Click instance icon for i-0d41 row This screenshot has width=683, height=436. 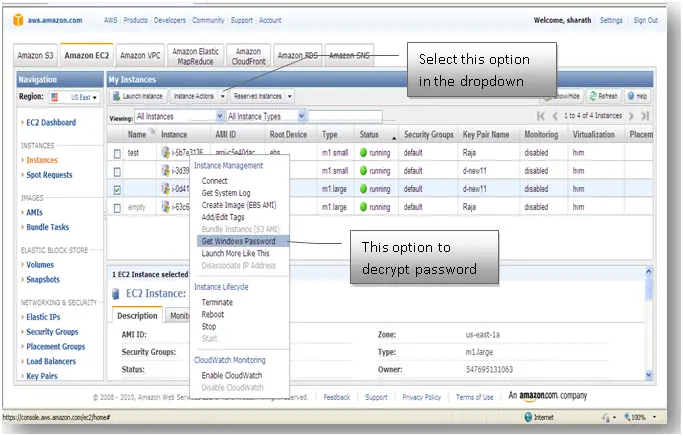166,189
